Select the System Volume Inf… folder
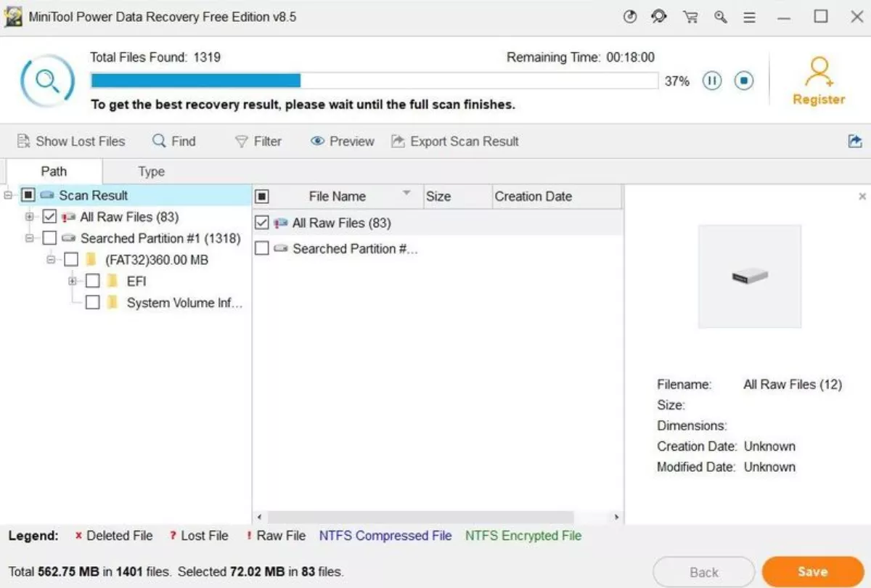The height and width of the screenshot is (588, 871). click(184, 303)
